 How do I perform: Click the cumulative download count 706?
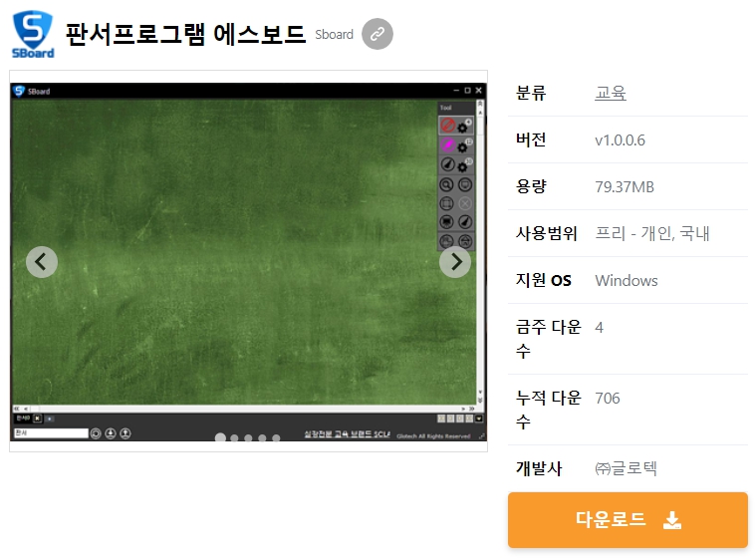pyautogui.click(x=608, y=399)
